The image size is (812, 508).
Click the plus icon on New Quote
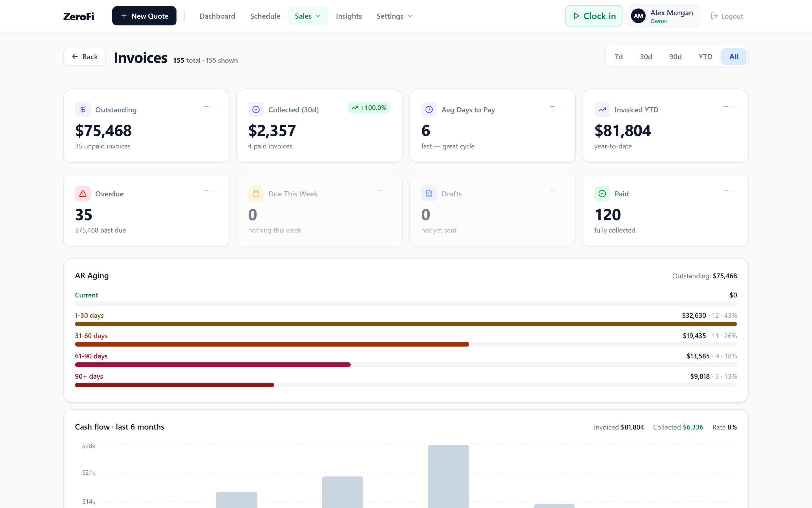(x=124, y=16)
